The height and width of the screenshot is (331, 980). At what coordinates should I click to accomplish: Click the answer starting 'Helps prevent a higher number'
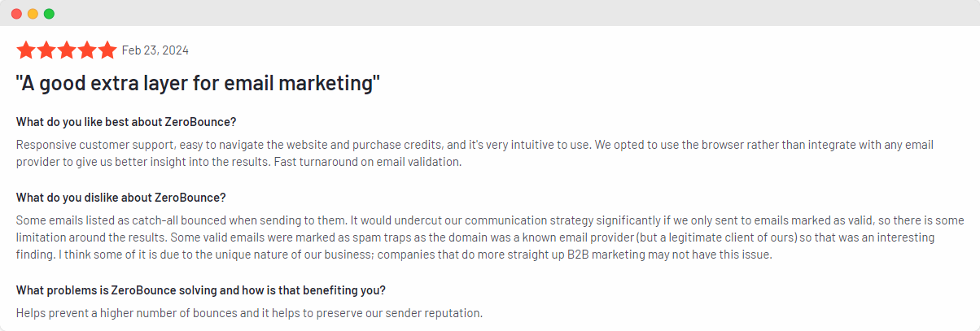(249, 313)
